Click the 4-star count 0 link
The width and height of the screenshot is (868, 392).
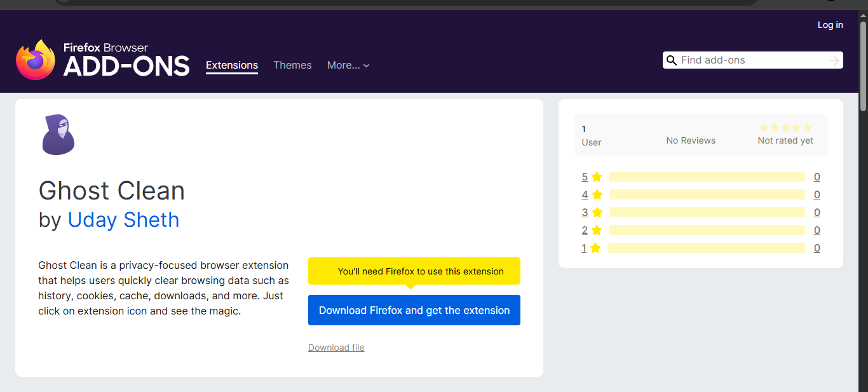(x=817, y=195)
